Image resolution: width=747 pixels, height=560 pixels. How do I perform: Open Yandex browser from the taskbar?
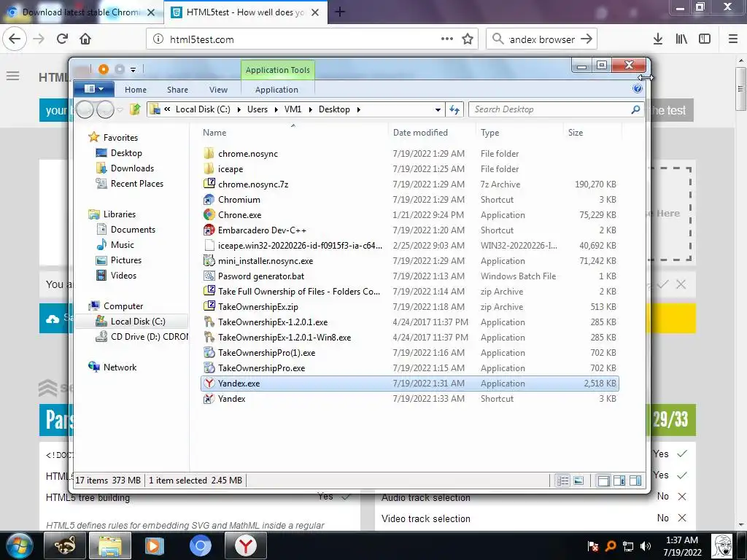coord(245,545)
